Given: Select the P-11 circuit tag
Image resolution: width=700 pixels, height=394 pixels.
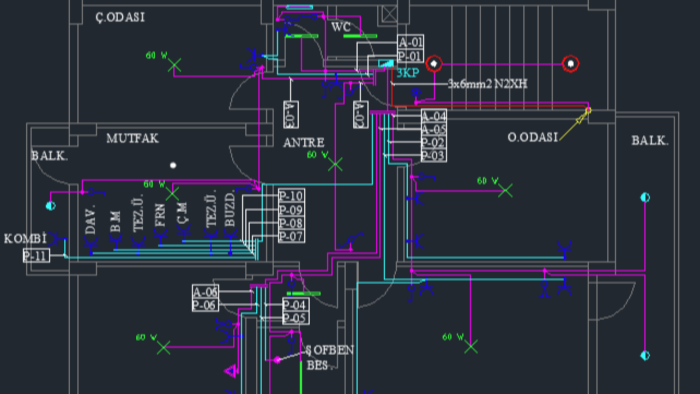Looking at the screenshot, I should point(36,256).
